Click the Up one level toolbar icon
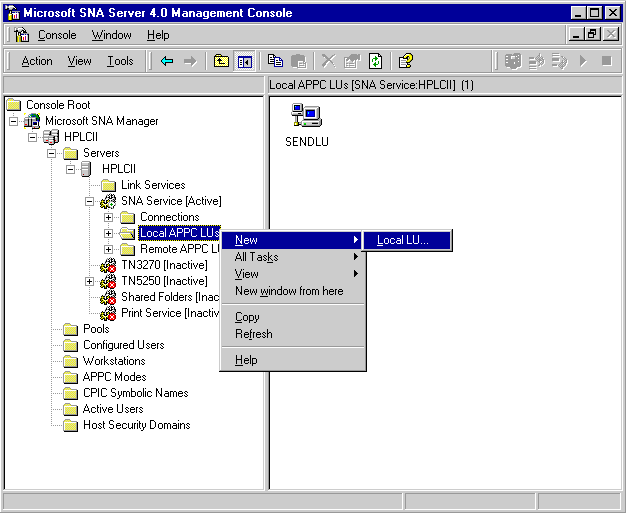 click(x=222, y=61)
